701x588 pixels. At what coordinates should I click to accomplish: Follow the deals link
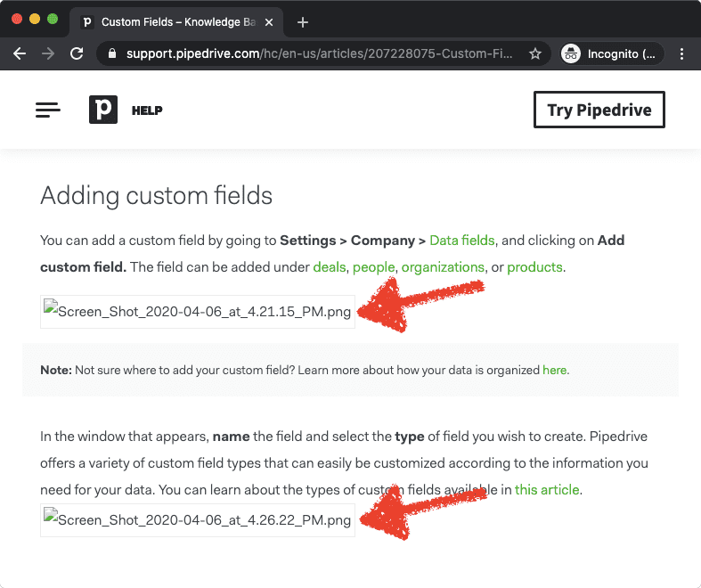329,267
